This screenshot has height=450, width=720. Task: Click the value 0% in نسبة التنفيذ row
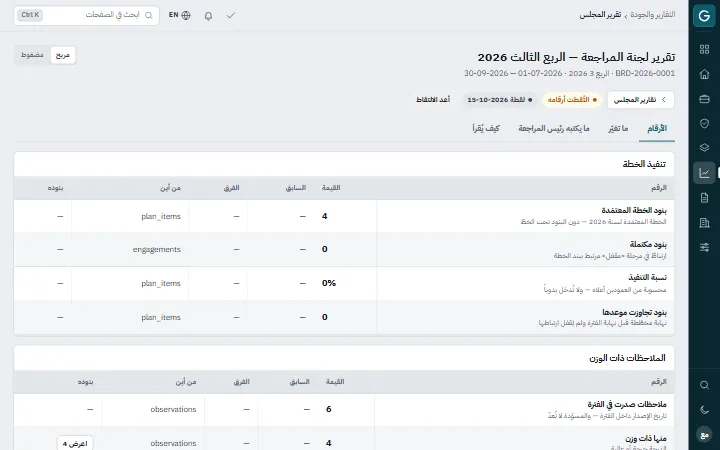[329, 283]
